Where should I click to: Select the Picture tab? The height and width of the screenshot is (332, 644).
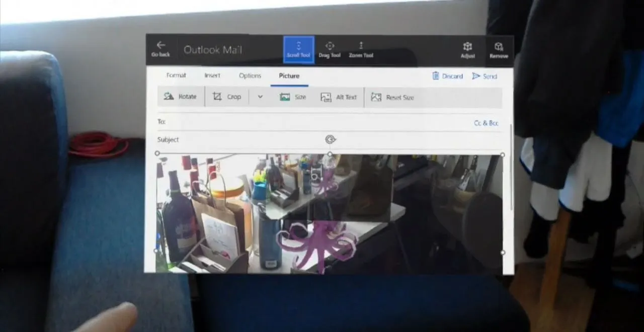[289, 76]
